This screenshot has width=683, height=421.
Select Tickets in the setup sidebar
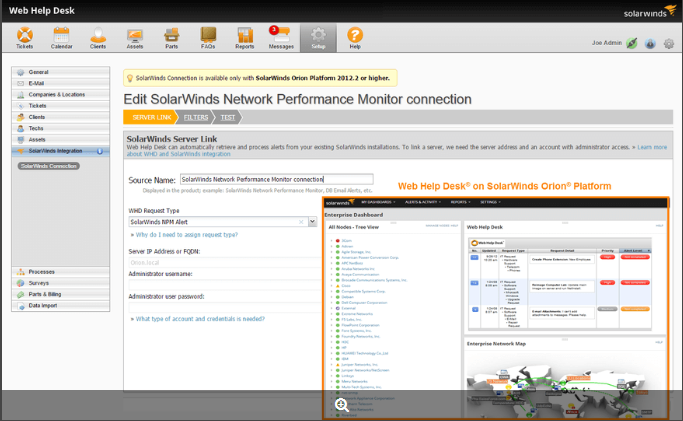point(61,106)
